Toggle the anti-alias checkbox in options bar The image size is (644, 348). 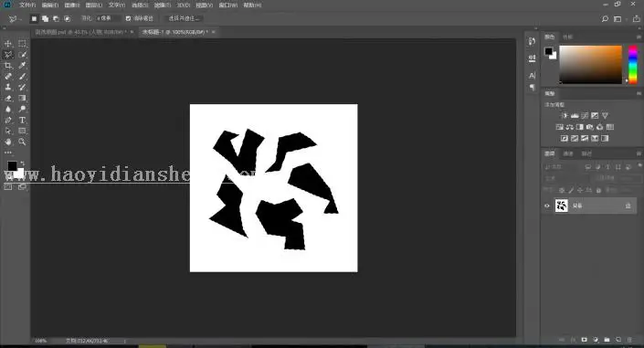tap(128, 18)
